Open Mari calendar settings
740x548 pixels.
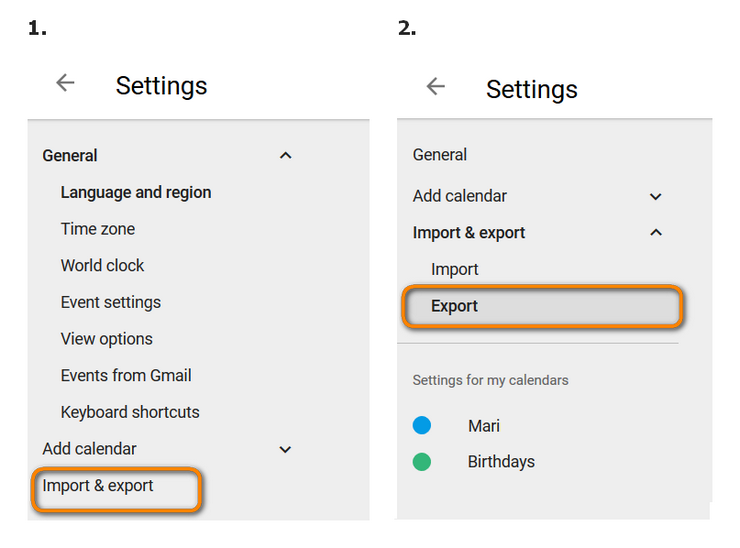(484, 426)
